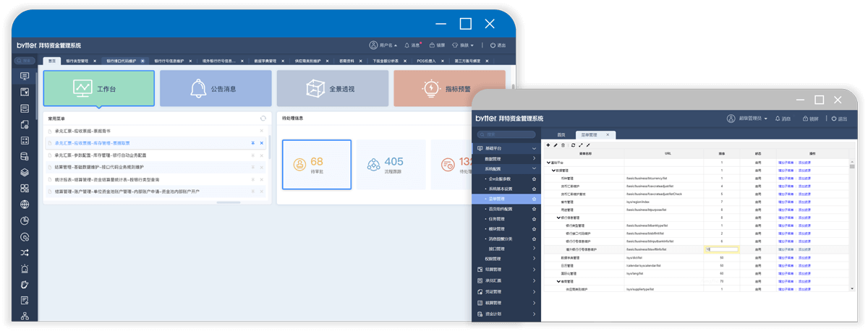This screenshot has width=868, height=331.
Task: Toggle favorite star next to 任务管理
Action: click(534, 218)
